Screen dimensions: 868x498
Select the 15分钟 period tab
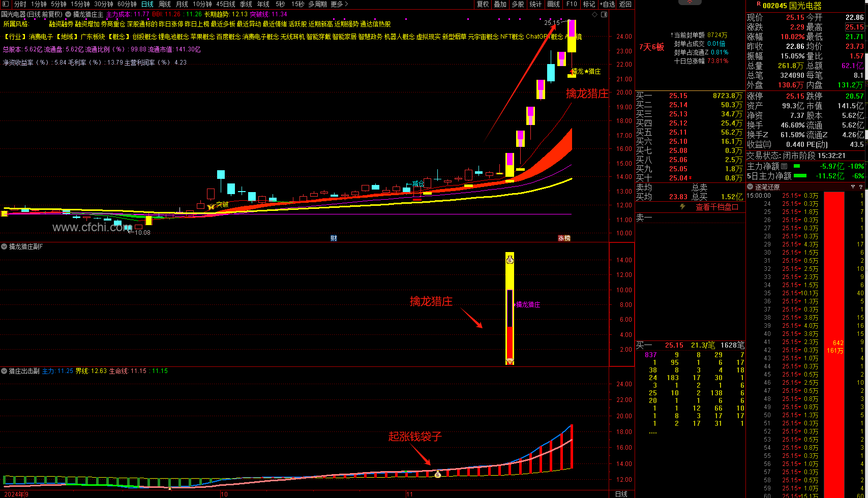pos(80,4)
